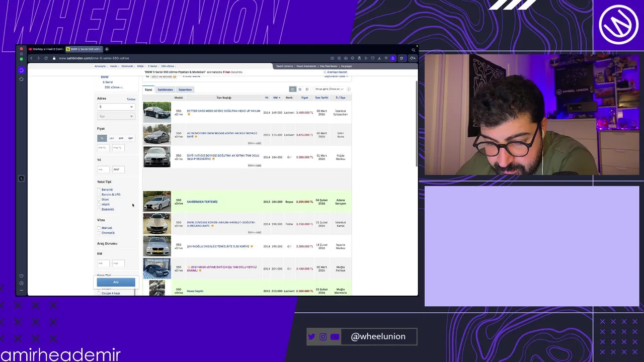Click the download icon in browser toolbar
644x362 pixels.
[x=379, y=58]
